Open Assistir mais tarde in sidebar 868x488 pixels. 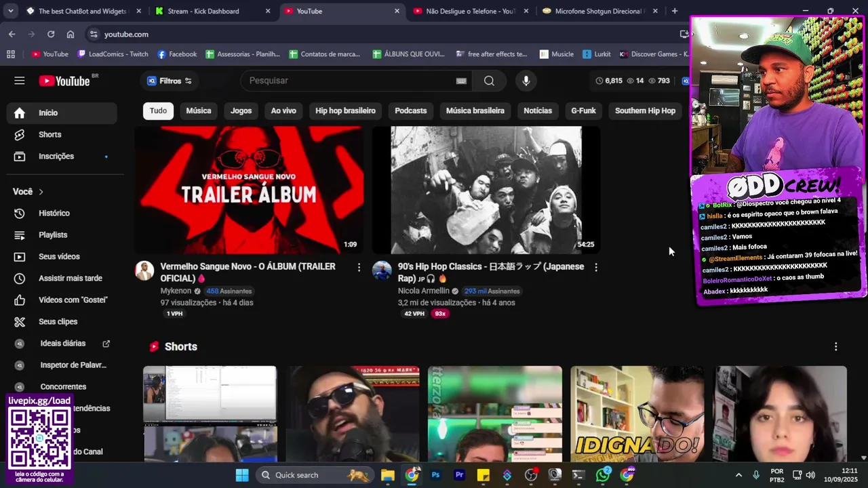[x=62, y=279]
